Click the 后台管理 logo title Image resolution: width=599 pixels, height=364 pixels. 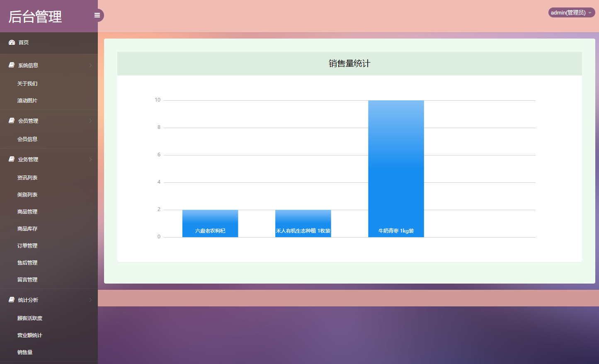coord(35,17)
